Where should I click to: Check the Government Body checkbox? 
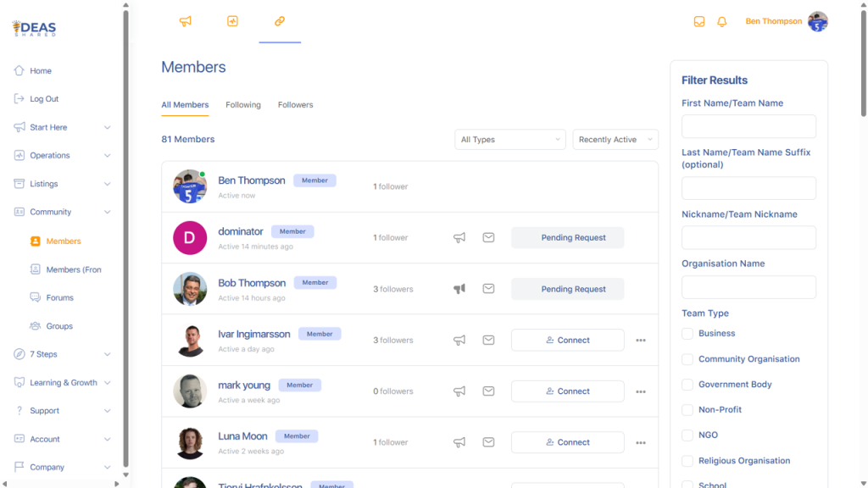[x=687, y=385]
